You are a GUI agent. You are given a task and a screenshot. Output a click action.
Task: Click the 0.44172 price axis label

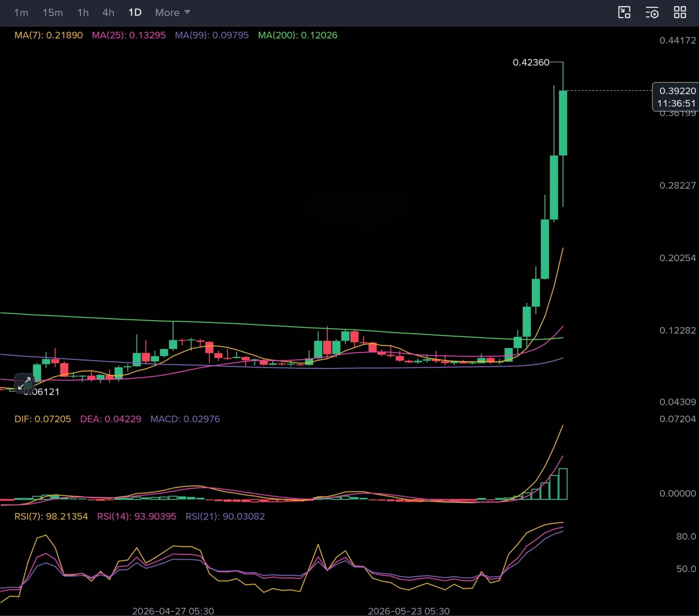(678, 40)
